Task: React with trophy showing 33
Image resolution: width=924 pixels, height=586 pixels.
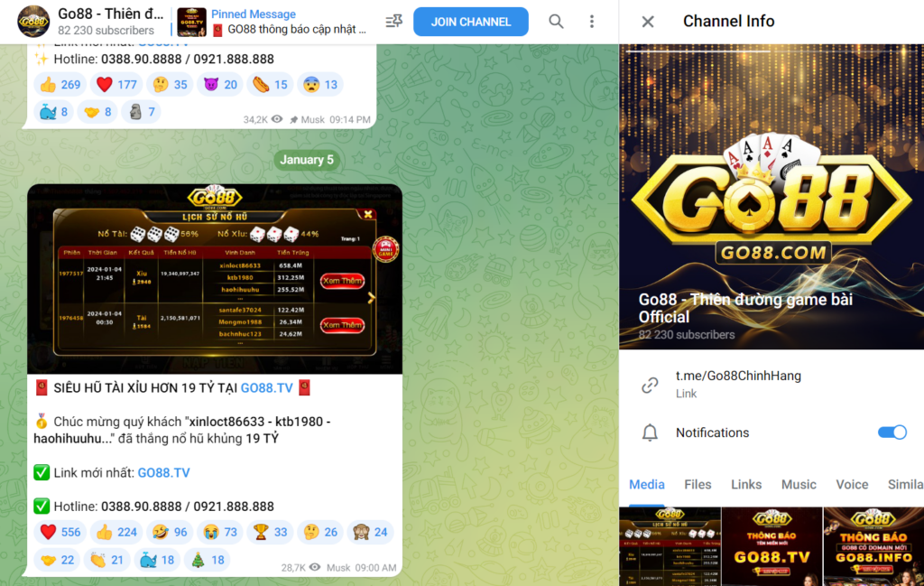Action: [270, 533]
